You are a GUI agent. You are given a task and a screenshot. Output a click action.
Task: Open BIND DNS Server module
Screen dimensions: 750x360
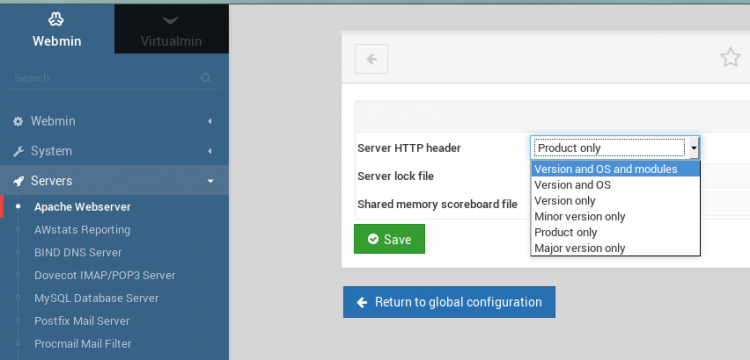[78, 252]
